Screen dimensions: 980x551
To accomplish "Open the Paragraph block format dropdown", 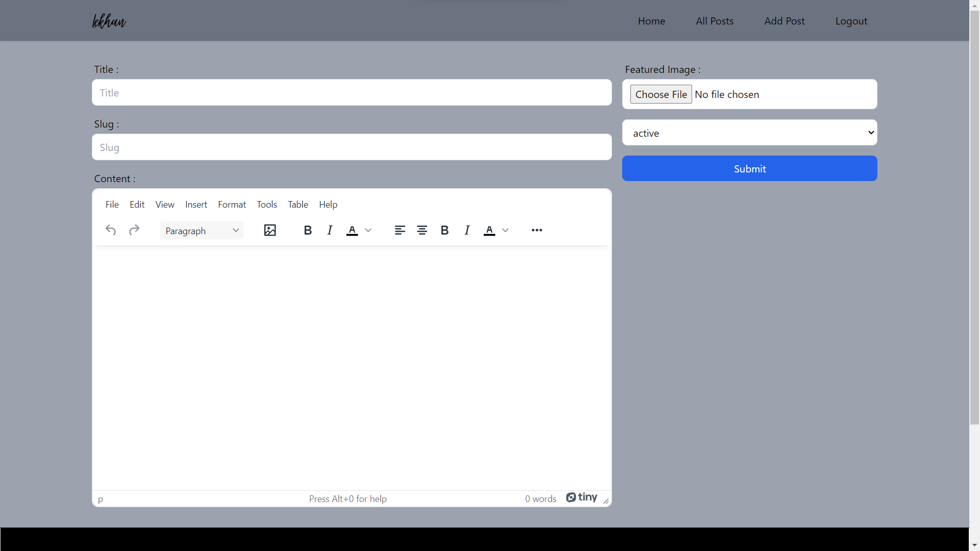I will (202, 231).
